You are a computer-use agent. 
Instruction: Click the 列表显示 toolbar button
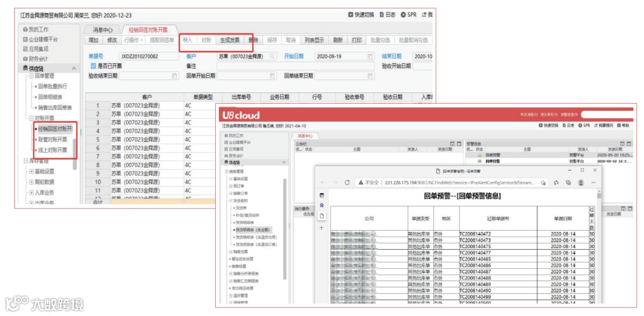tap(314, 41)
